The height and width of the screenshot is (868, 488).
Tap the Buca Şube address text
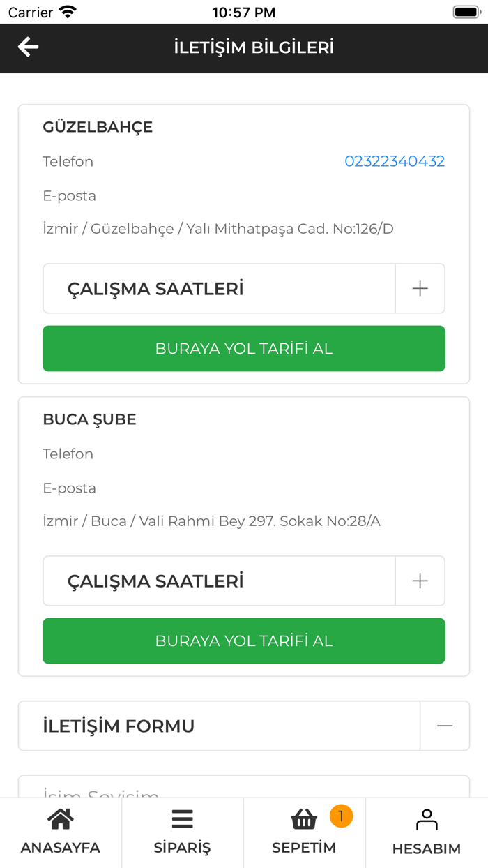(211, 521)
